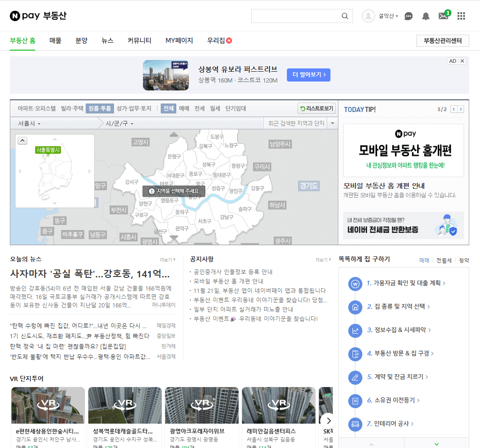
Task: Toggle the 원룸·투룸 property filter
Action: (x=100, y=108)
